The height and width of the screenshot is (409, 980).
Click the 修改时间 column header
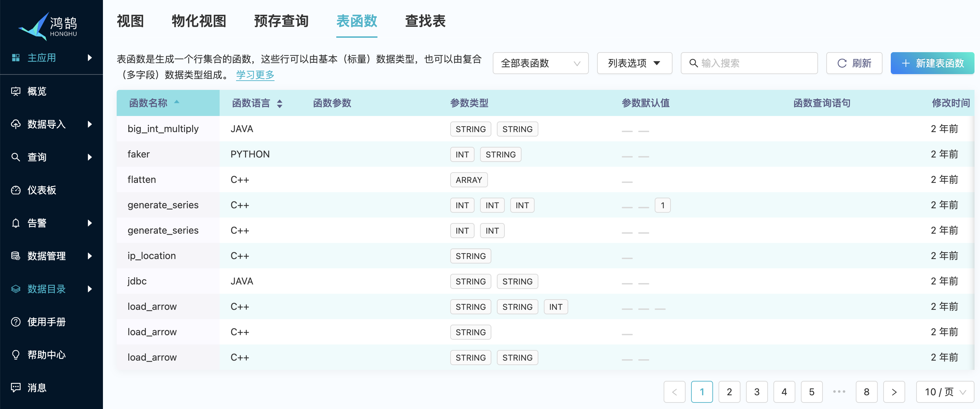(950, 103)
